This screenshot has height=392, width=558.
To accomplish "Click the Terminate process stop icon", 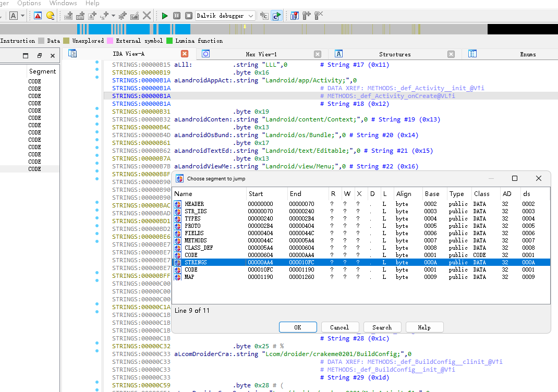I will pyautogui.click(x=189, y=16).
